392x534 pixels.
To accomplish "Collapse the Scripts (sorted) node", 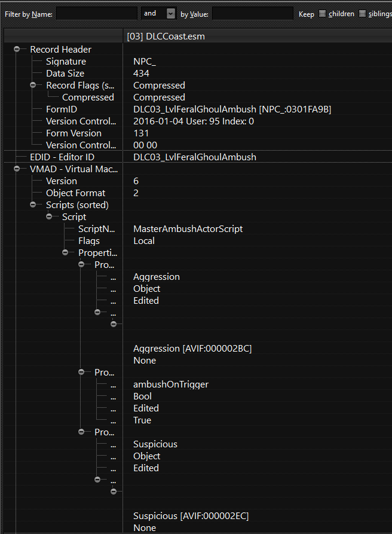I will (x=33, y=205).
